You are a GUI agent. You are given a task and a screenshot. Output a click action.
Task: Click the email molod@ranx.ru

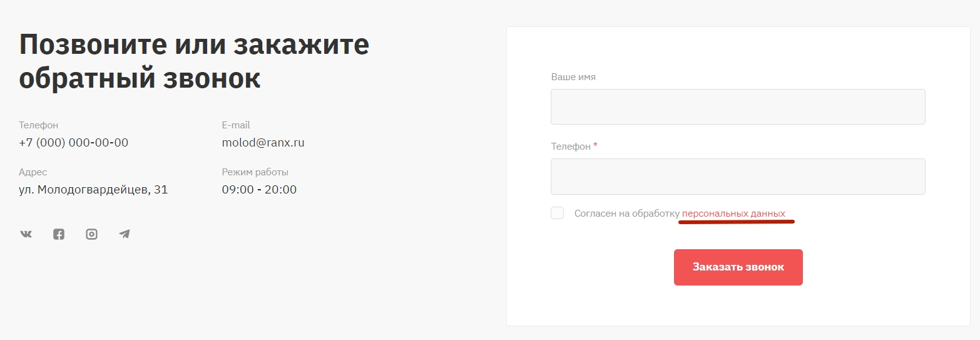pos(263,143)
